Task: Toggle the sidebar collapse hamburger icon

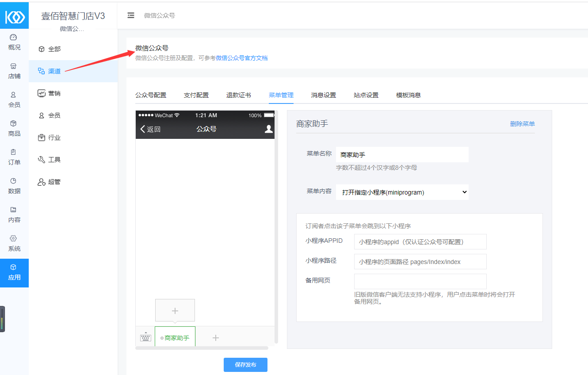Action: pos(131,15)
